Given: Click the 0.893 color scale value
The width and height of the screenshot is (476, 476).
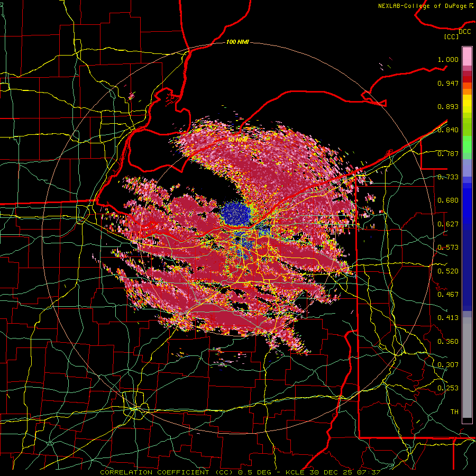Looking at the screenshot, I should click(448, 106).
